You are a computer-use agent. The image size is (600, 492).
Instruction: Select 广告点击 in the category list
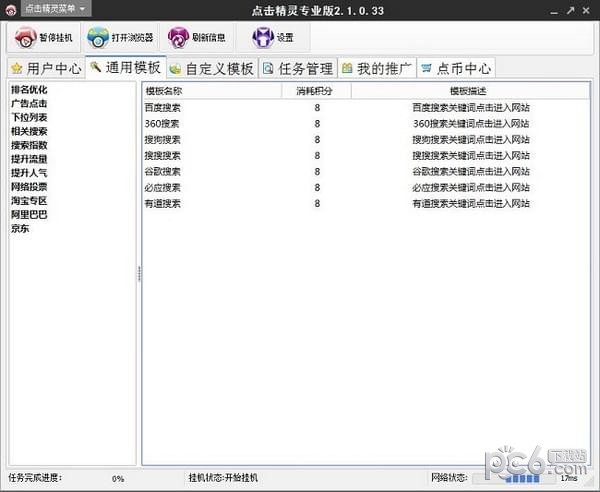click(x=29, y=103)
